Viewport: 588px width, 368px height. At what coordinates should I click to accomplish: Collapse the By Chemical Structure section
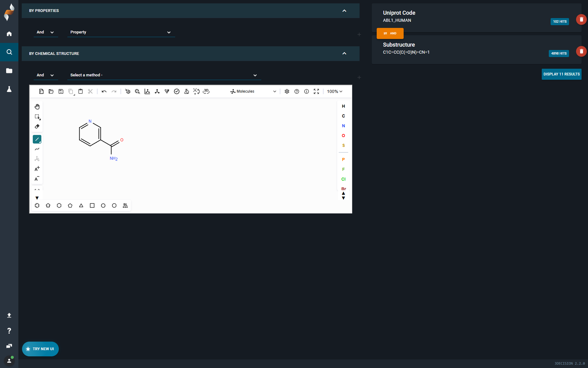tap(344, 54)
